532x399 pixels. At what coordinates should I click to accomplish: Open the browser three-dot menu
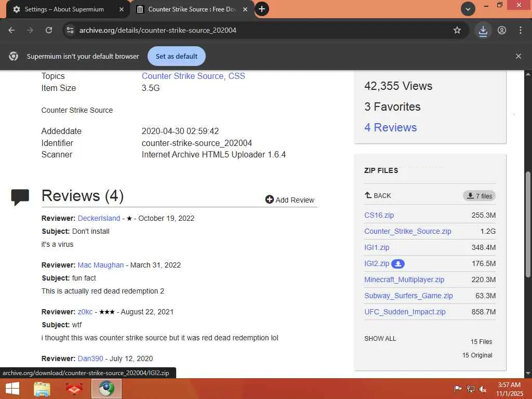tap(521, 30)
